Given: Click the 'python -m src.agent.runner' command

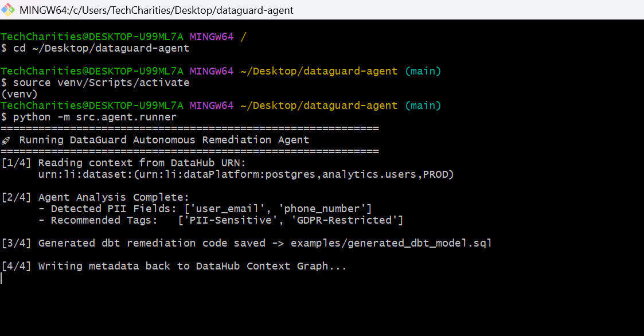Looking at the screenshot, I should click(x=95, y=117).
